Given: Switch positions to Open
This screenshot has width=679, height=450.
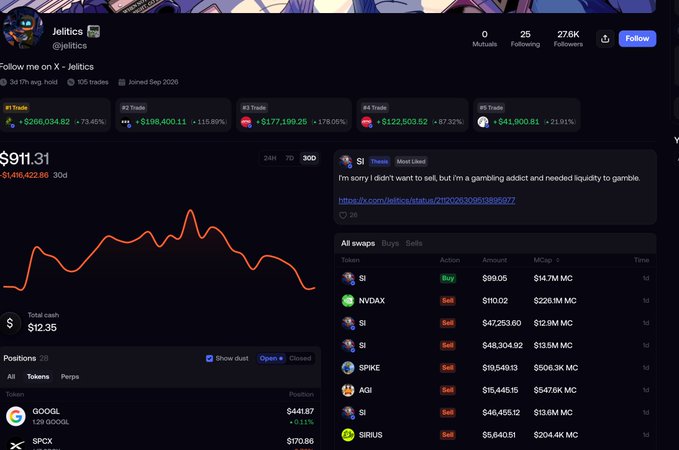Looking at the screenshot, I should click(271, 359).
